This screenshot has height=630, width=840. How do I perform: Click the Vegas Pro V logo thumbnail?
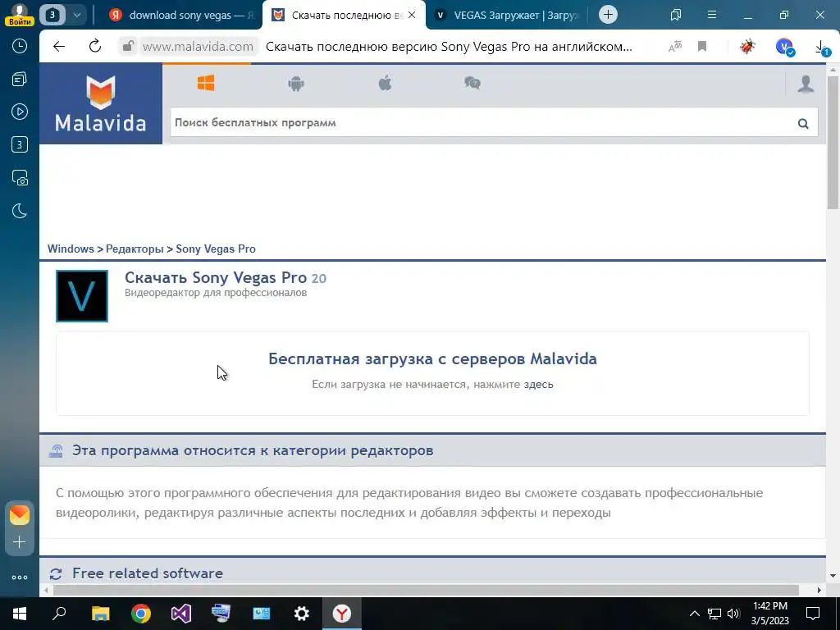(82, 295)
